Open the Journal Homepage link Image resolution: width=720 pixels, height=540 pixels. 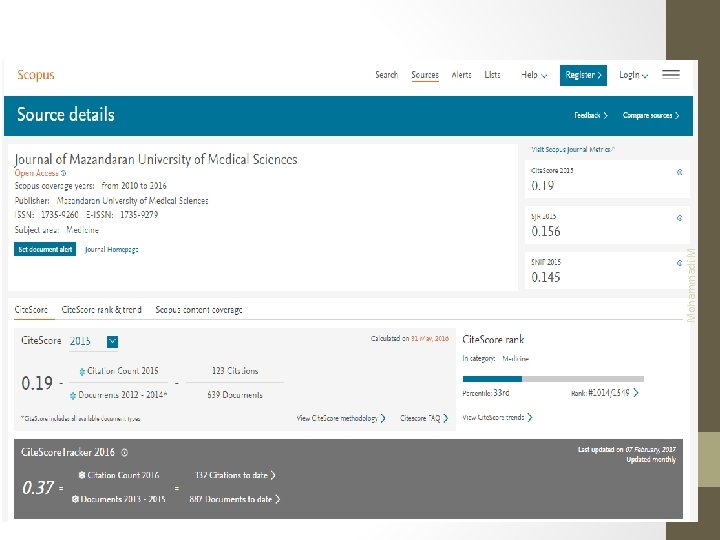pos(112,250)
